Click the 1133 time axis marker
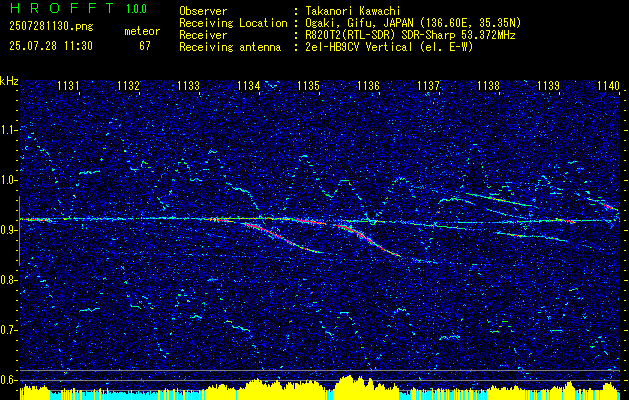 tap(189, 85)
